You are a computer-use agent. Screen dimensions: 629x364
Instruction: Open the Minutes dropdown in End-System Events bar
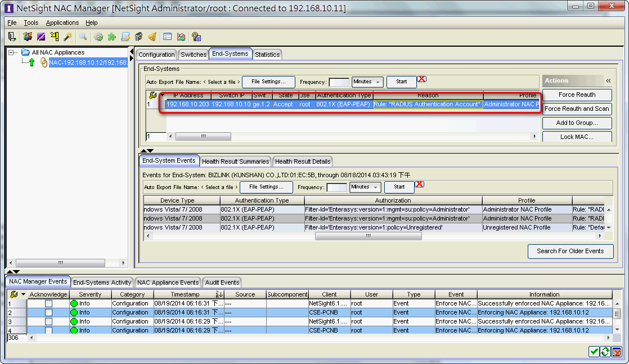365,187
